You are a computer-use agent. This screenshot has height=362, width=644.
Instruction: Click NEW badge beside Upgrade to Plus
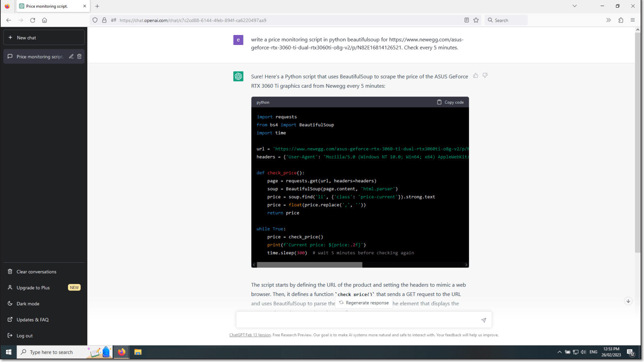[74, 288]
